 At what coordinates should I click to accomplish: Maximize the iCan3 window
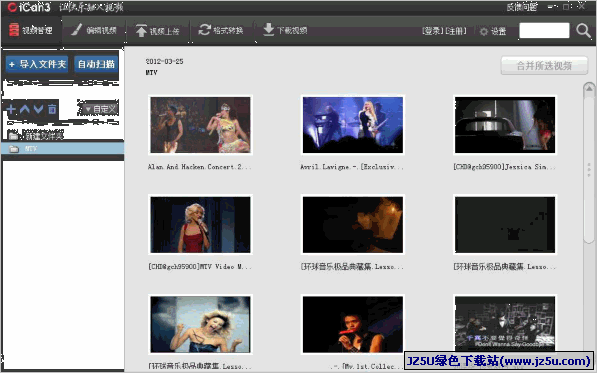[567, 6]
